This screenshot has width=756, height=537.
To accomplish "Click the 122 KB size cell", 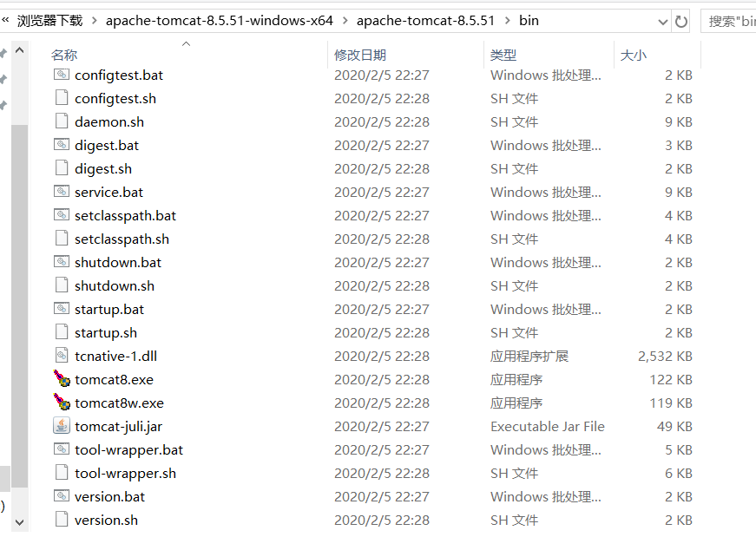I will click(x=671, y=379).
